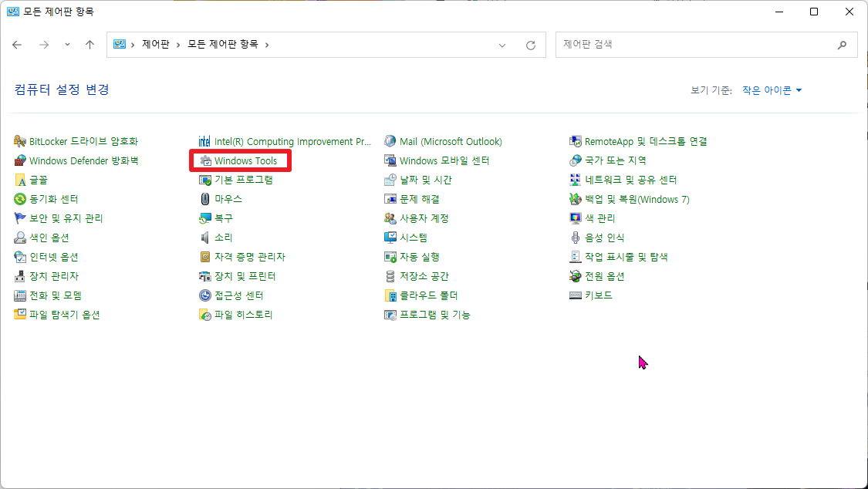
Task: Click 모든 제어판 항목 in the breadcrumb
Action: 222,44
